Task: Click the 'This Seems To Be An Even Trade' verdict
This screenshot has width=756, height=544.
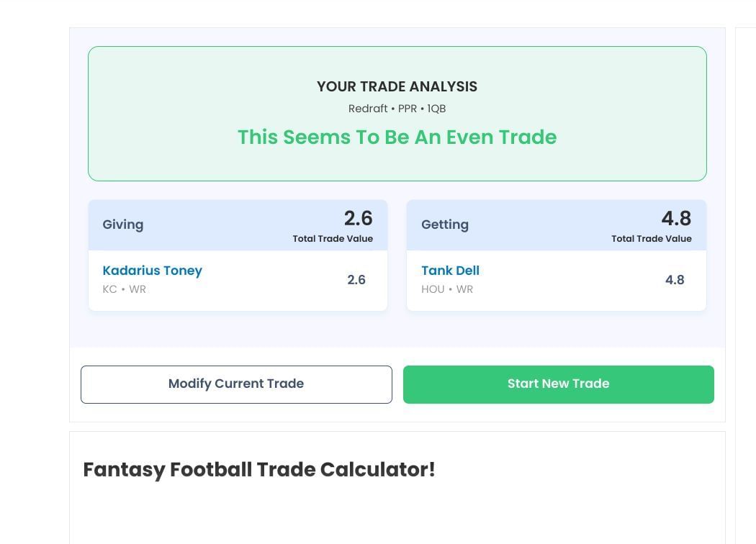Action: click(397, 137)
